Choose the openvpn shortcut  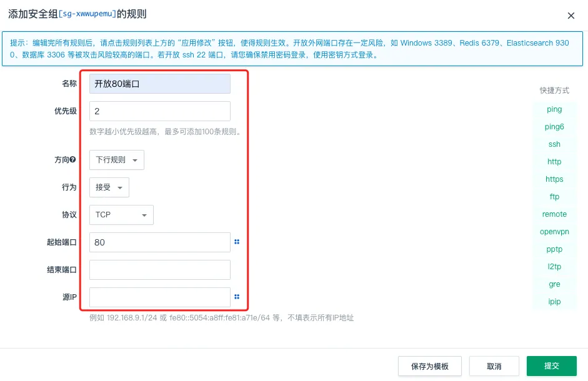[554, 232]
